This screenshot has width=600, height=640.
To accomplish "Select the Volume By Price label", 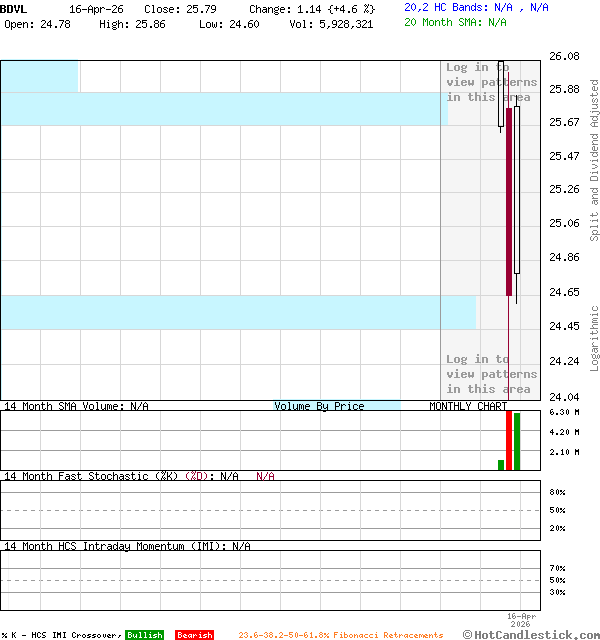I will [x=319, y=406].
